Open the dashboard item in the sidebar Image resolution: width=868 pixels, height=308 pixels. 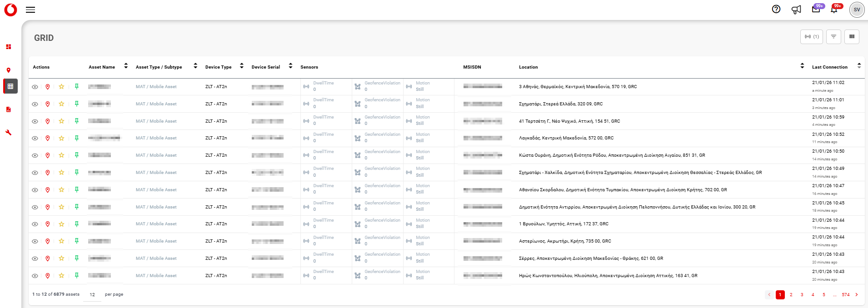pos(8,47)
